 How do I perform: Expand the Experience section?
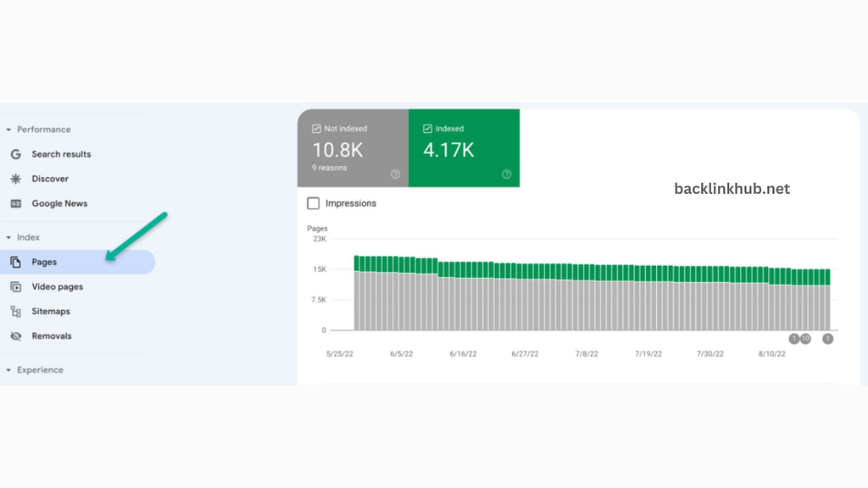[8, 369]
